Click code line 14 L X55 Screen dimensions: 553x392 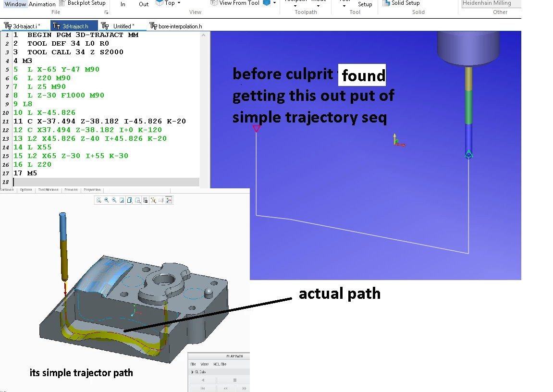pyautogui.click(x=33, y=147)
